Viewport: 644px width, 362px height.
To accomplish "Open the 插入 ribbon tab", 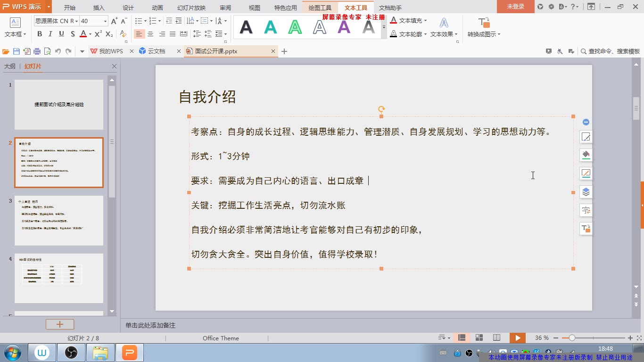I will pos(99,8).
